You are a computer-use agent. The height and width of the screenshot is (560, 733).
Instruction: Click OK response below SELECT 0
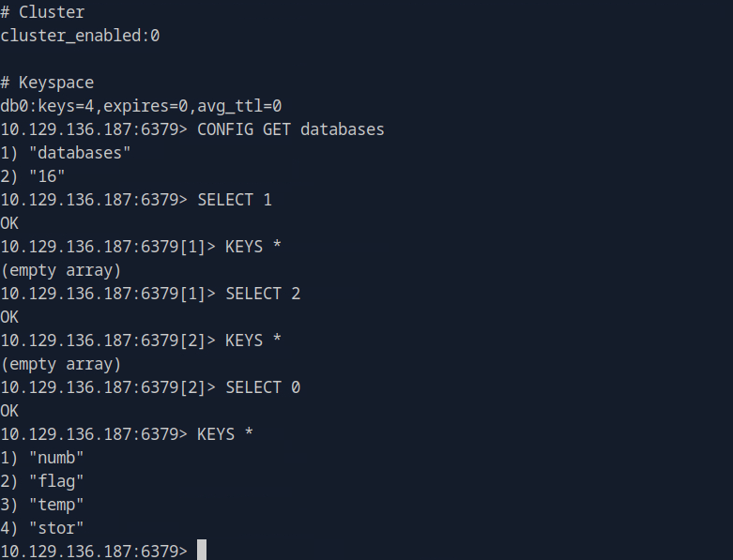point(9,411)
